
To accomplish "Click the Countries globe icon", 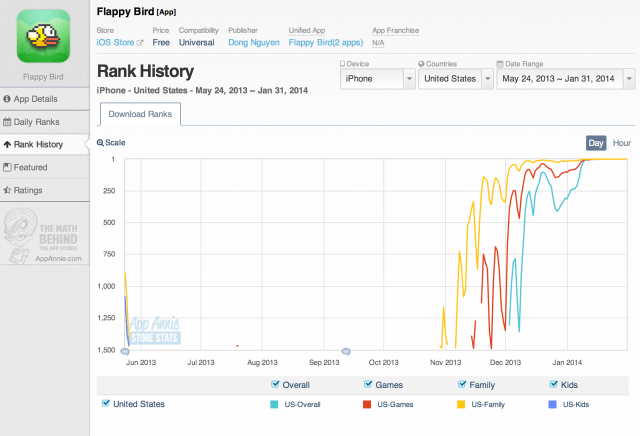I will pos(421,64).
